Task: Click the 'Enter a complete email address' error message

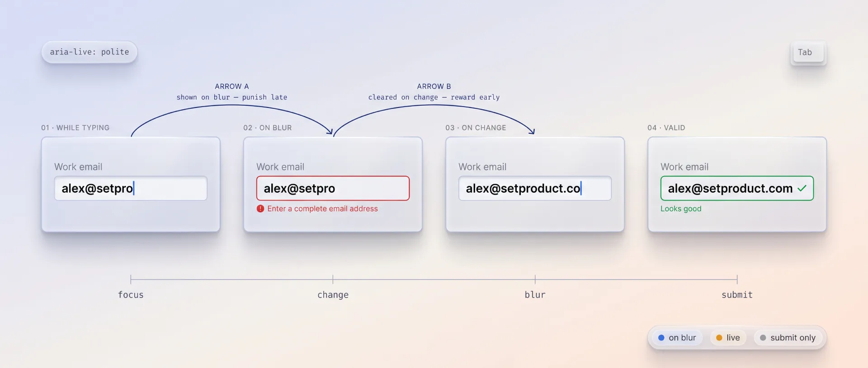Action: click(322, 209)
